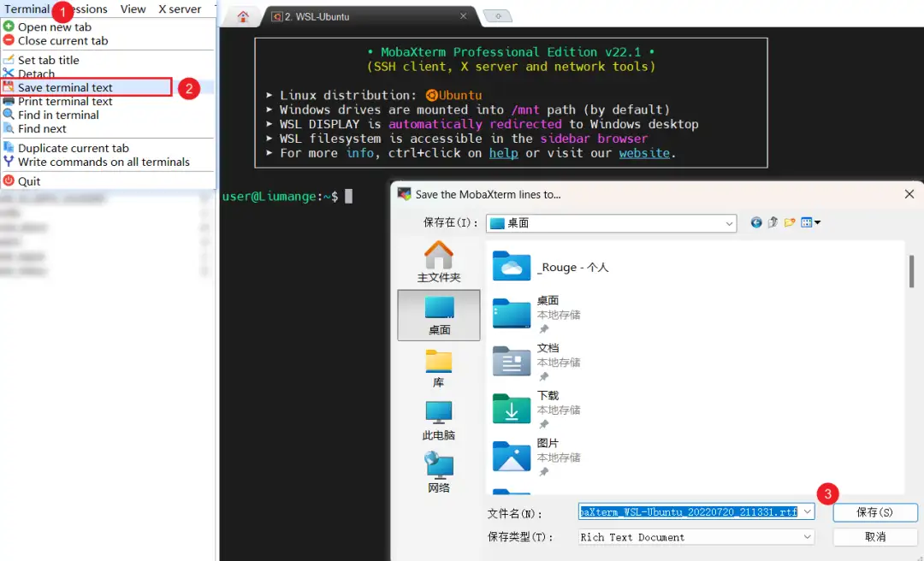Viewport: 924px width, 561px height.
Task: Expand the view menu dropdown arrow
Action: 818,222
